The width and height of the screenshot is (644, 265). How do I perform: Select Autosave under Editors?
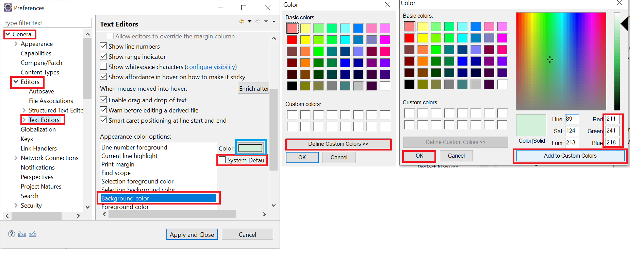(x=42, y=91)
